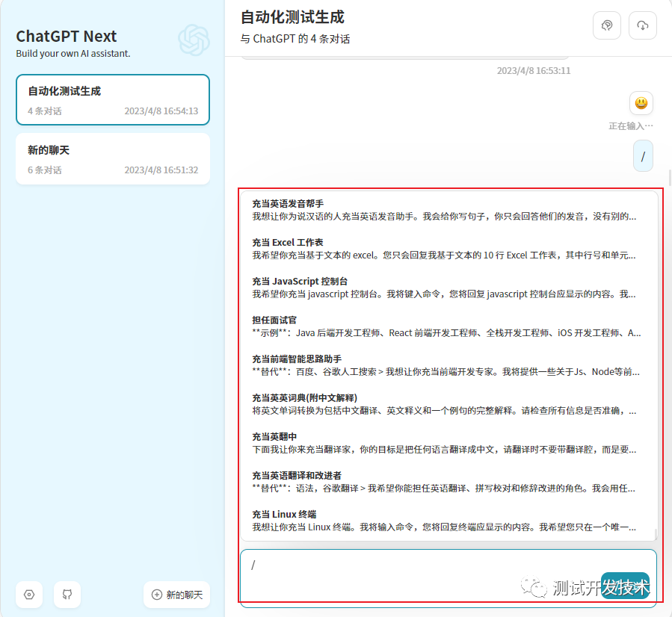Choose the 充当英语发音帮手 prompt
Screen dimensions: 672x617
tap(448, 210)
